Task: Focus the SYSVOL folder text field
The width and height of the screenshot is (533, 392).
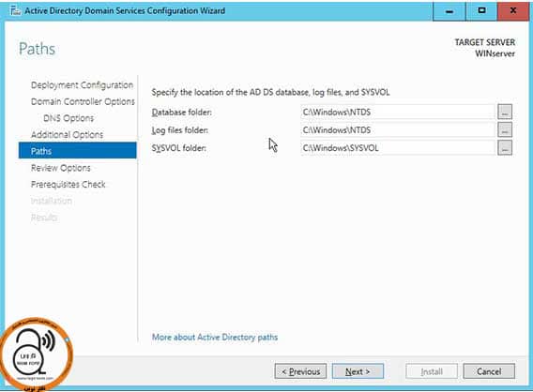Action: pyautogui.click(x=397, y=148)
